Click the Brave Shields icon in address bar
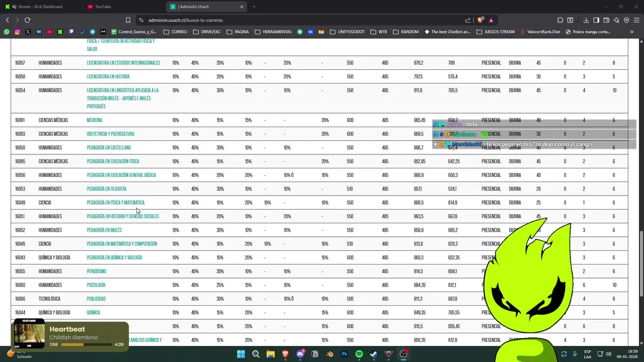 coord(480,20)
